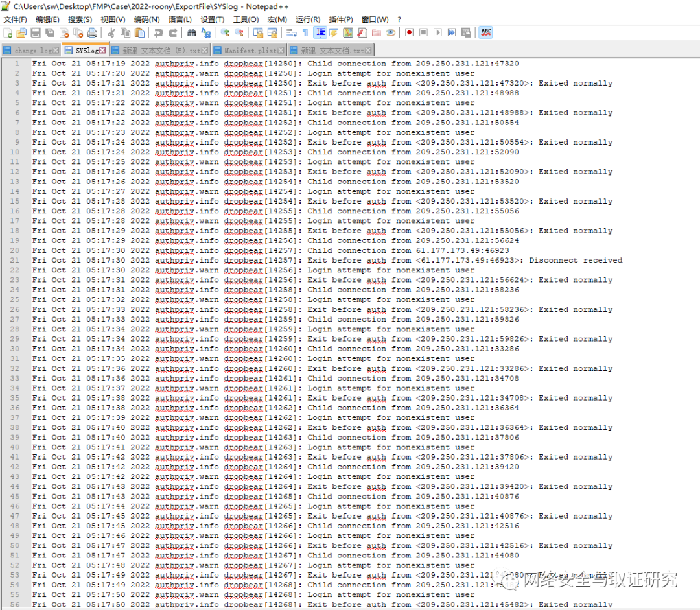Zoom out using the magnifier minus icon
The height and width of the screenshot is (610, 700).
click(x=239, y=32)
